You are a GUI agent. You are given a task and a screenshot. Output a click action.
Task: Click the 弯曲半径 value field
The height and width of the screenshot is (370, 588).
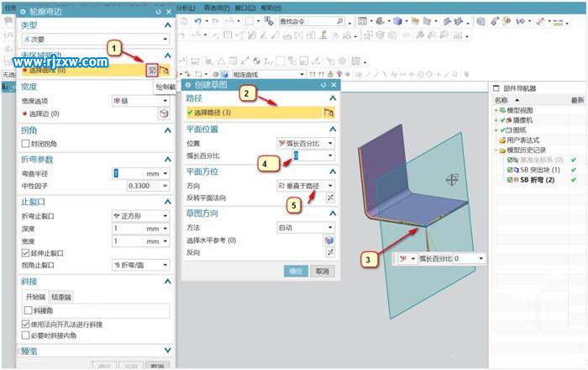pos(137,173)
